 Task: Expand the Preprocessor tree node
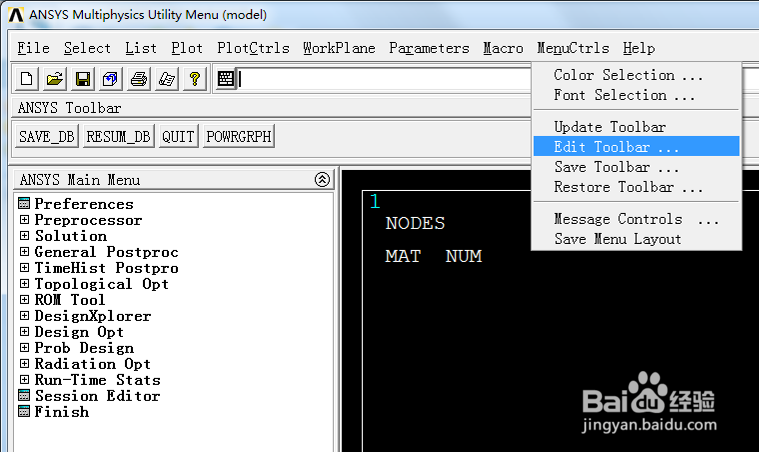(x=24, y=220)
